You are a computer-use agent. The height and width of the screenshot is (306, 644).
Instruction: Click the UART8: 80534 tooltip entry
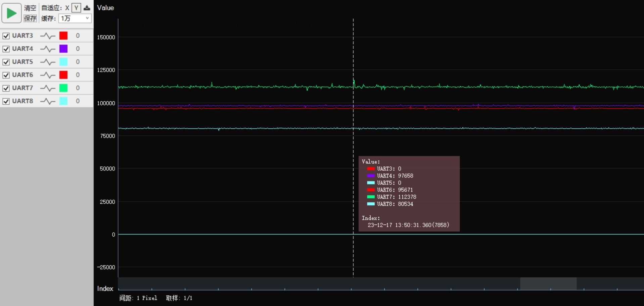click(390, 204)
